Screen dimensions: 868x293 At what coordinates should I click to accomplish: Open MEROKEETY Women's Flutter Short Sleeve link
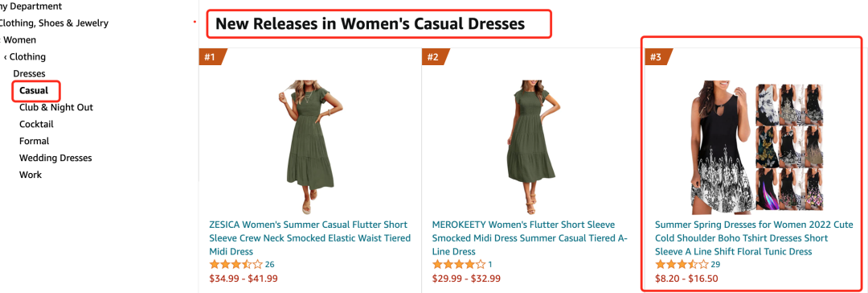click(x=530, y=238)
